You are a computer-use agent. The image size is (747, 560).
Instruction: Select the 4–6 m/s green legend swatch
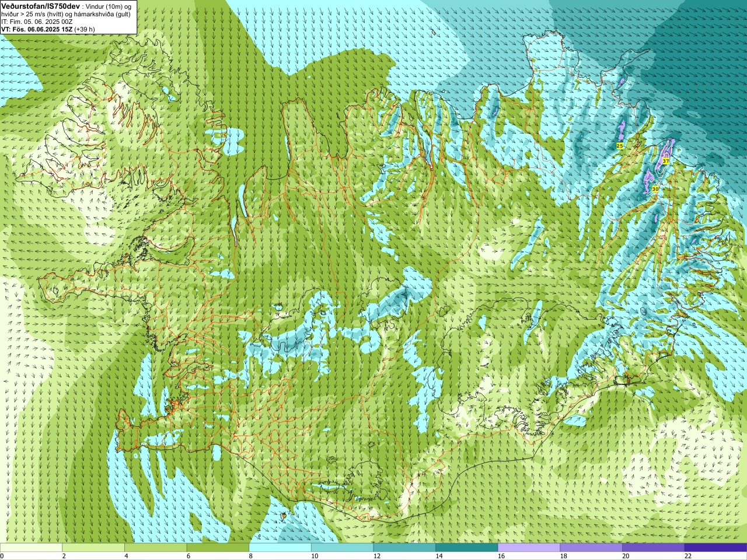point(155,547)
